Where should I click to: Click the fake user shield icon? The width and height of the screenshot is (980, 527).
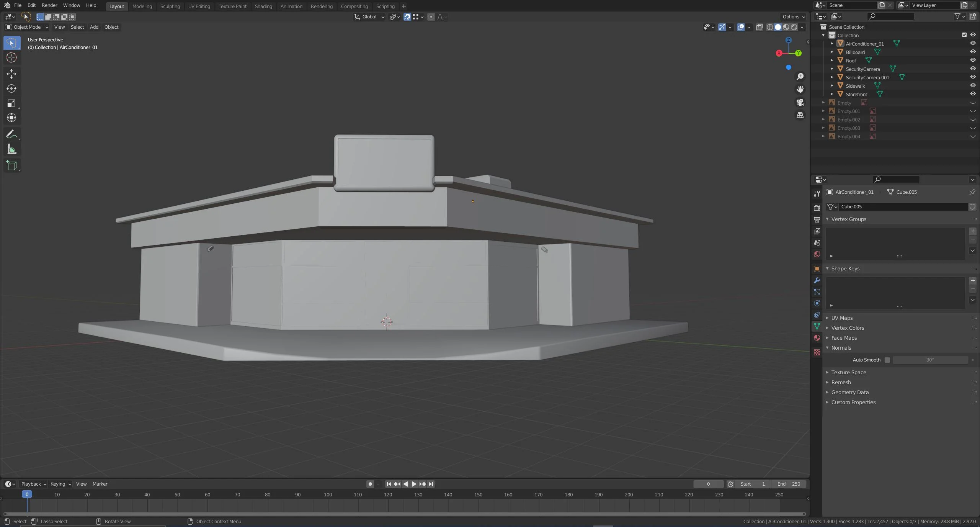(972, 207)
